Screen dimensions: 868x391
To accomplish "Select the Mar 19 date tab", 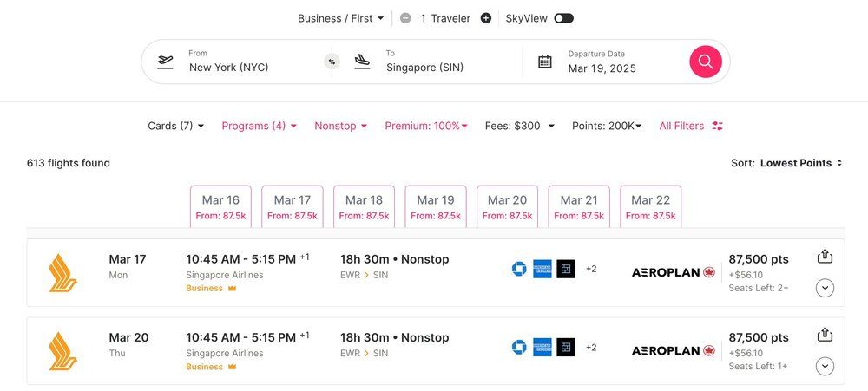I will tap(435, 207).
